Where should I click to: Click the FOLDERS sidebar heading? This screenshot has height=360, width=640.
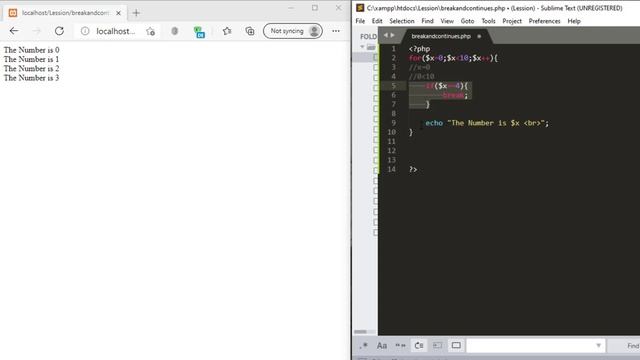[x=368, y=36]
